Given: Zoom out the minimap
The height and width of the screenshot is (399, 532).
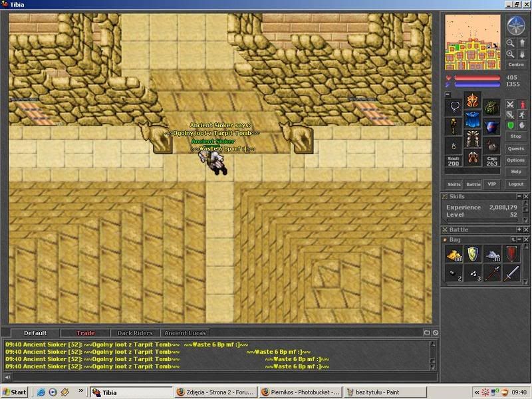Looking at the screenshot, I should pos(510,43).
